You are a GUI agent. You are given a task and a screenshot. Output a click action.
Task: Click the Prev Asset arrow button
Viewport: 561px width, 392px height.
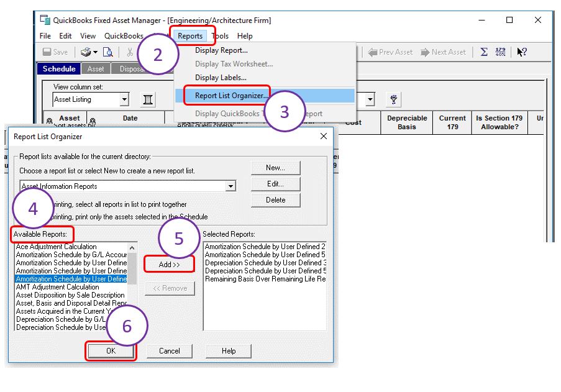[390, 52]
